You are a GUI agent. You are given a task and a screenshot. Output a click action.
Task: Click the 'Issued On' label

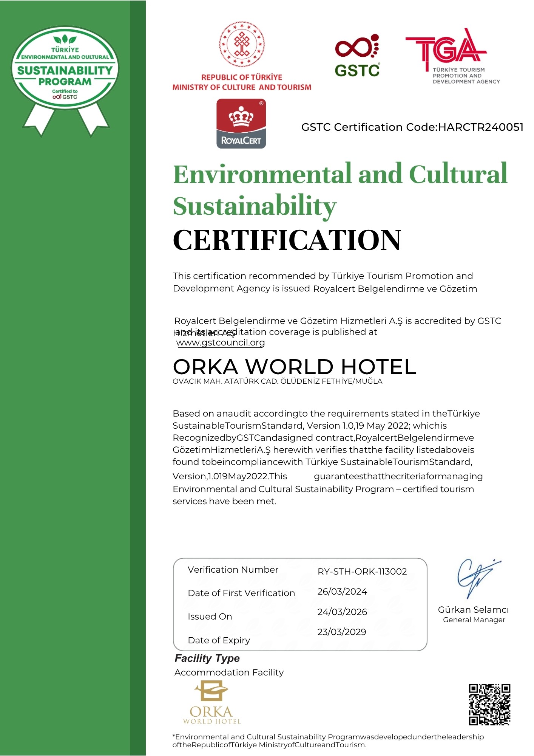coord(210,617)
